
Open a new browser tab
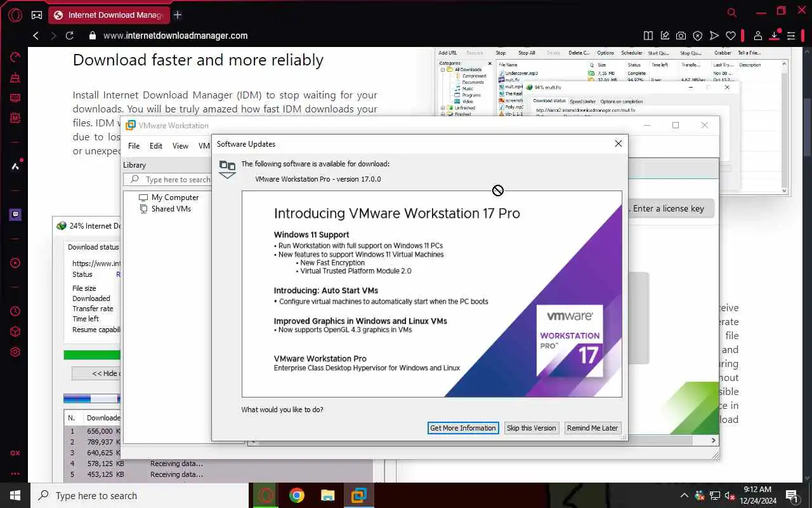[x=178, y=15]
